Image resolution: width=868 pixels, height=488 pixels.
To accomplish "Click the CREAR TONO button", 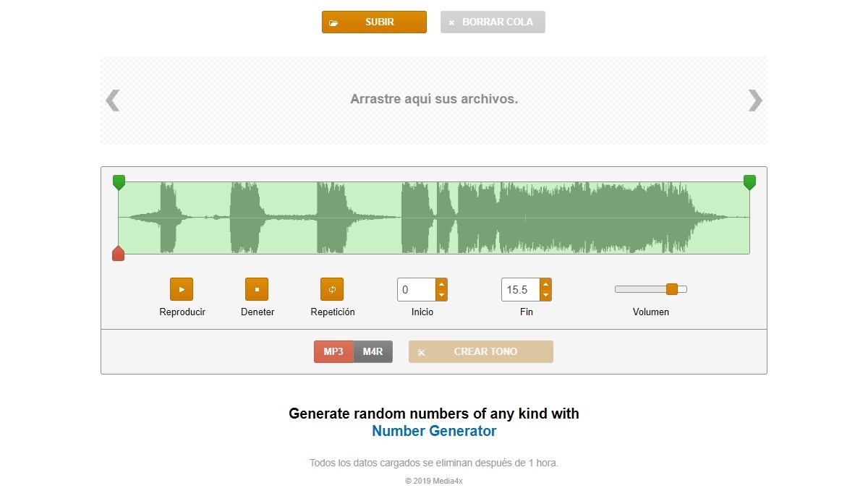I will tap(481, 352).
